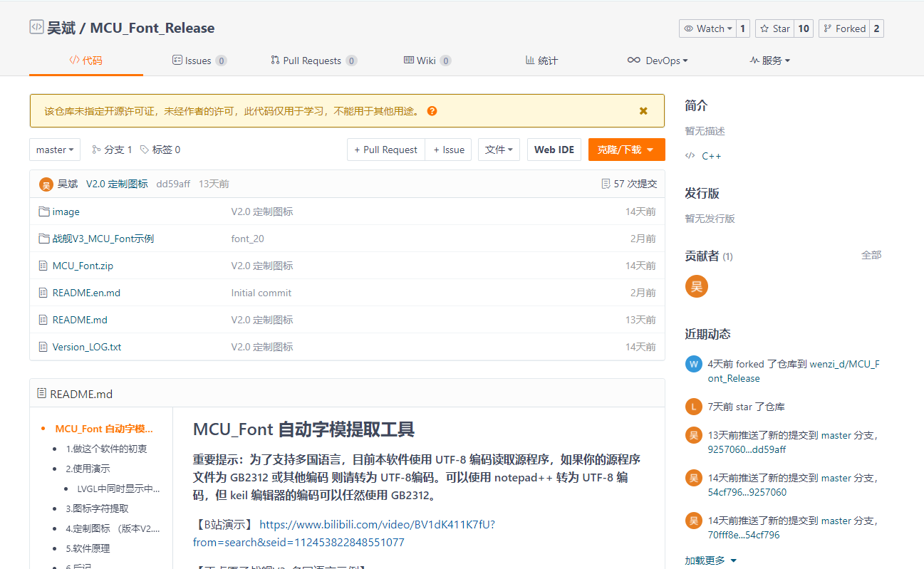Switch to the 统计 tab
Viewport: 924px width, 569px height.
[x=541, y=61]
